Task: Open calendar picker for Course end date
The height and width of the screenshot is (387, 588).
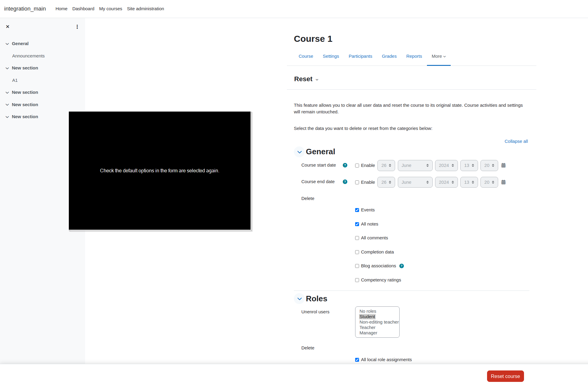Action: click(x=504, y=182)
